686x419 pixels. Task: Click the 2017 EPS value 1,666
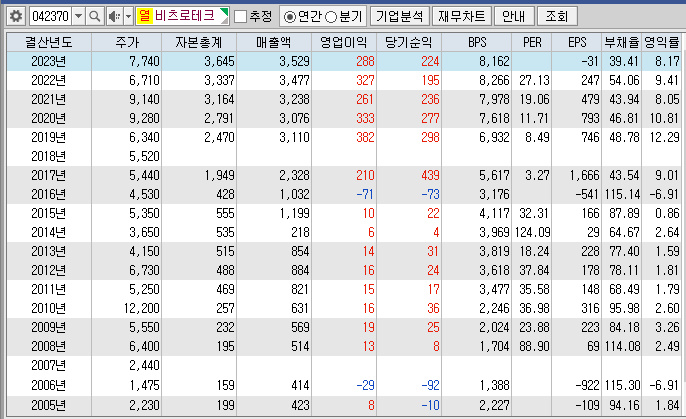[584, 175]
